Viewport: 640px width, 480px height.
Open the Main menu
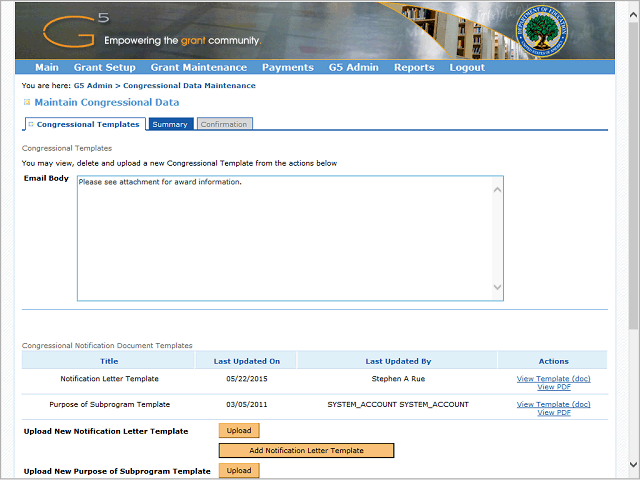coord(47,67)
